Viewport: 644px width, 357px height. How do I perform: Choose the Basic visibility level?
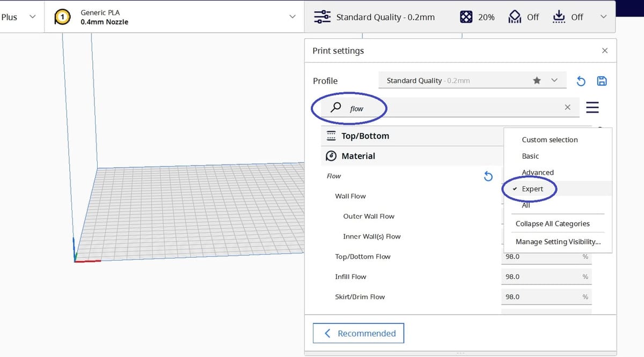click(530, 156)
